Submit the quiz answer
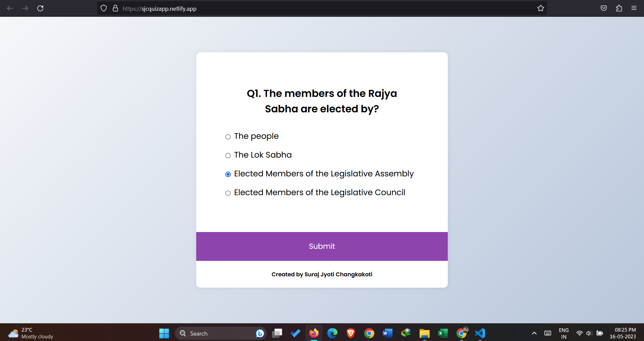The image size is (644, 341). point(322,246)
